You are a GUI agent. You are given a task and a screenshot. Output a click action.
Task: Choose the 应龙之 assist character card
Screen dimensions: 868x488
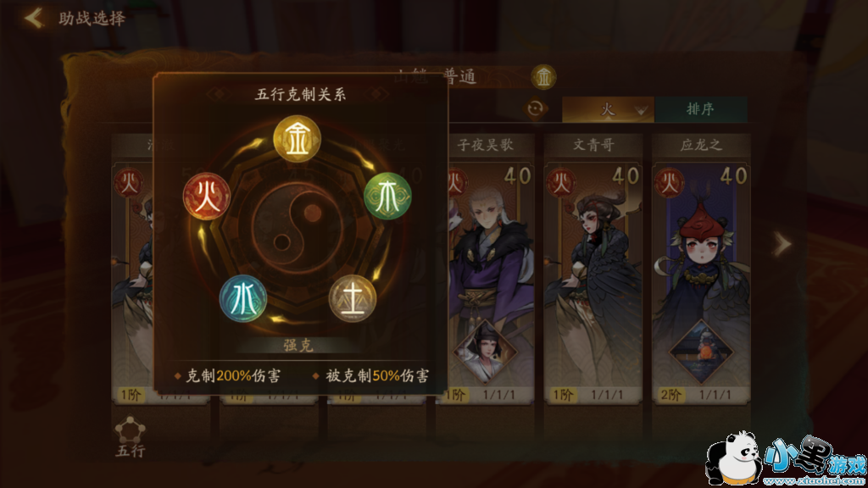(x=701, y=270)
